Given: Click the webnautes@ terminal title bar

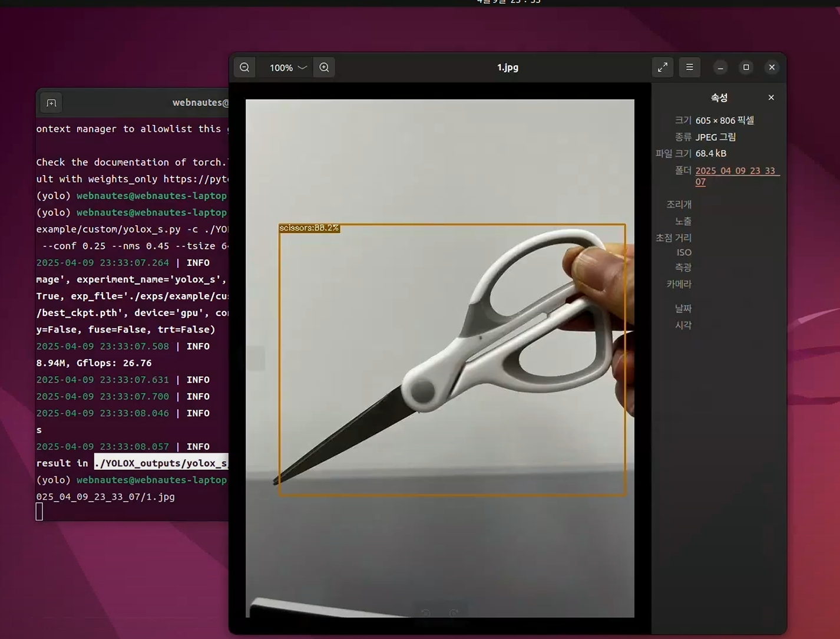Looking at the screenshot, I should point(200,103).
